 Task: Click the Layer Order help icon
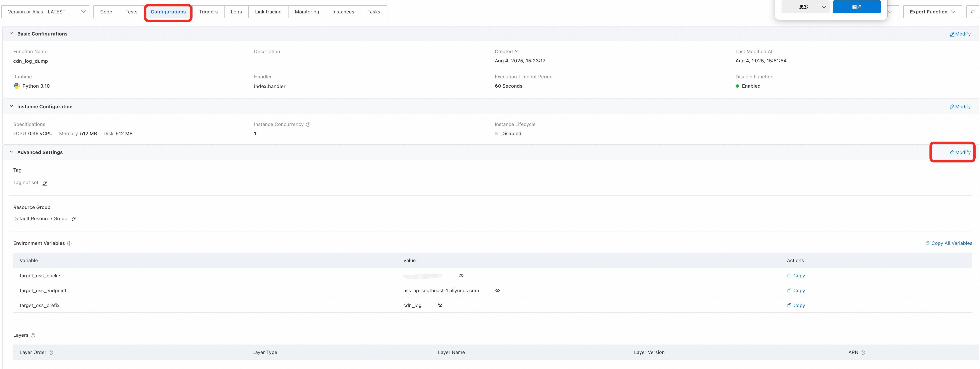[x=51, y=353]
